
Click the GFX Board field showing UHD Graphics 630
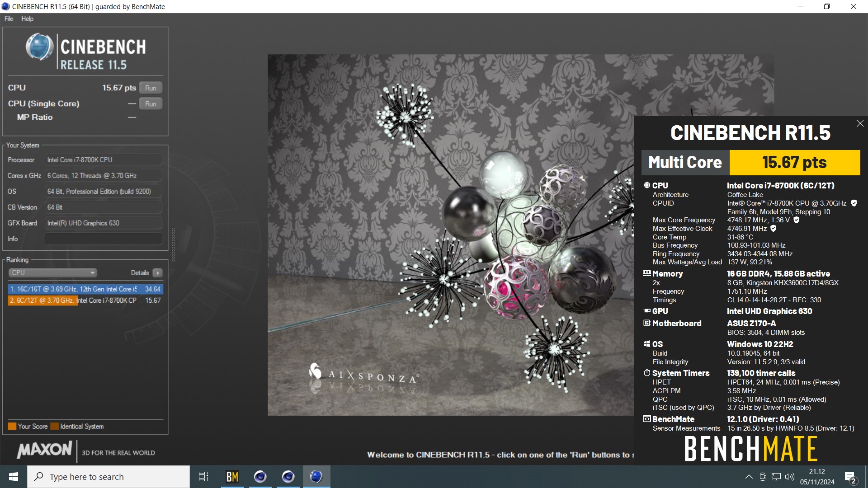click(x=103, y=223)
